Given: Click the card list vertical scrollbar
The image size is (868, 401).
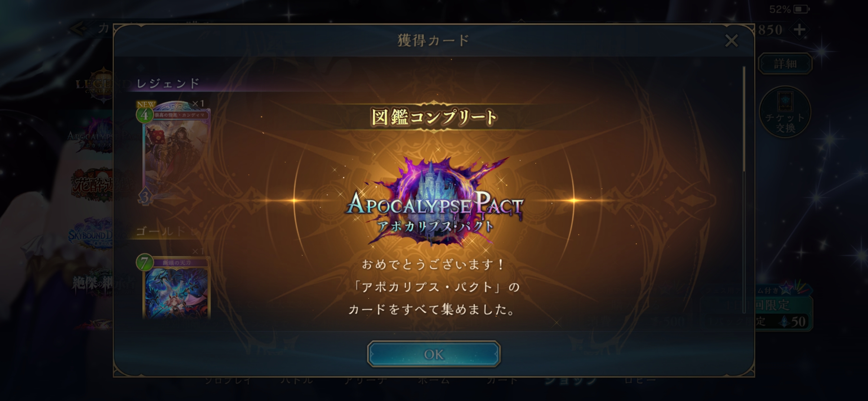Looking at the screenshot, I should coord(744,119).
